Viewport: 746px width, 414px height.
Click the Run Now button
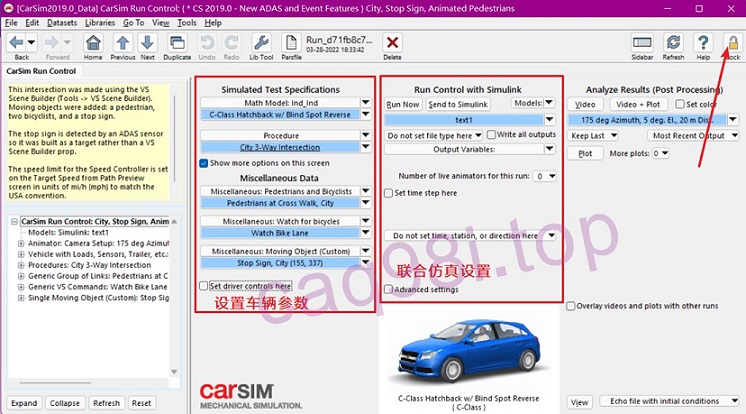click(403, 104)
